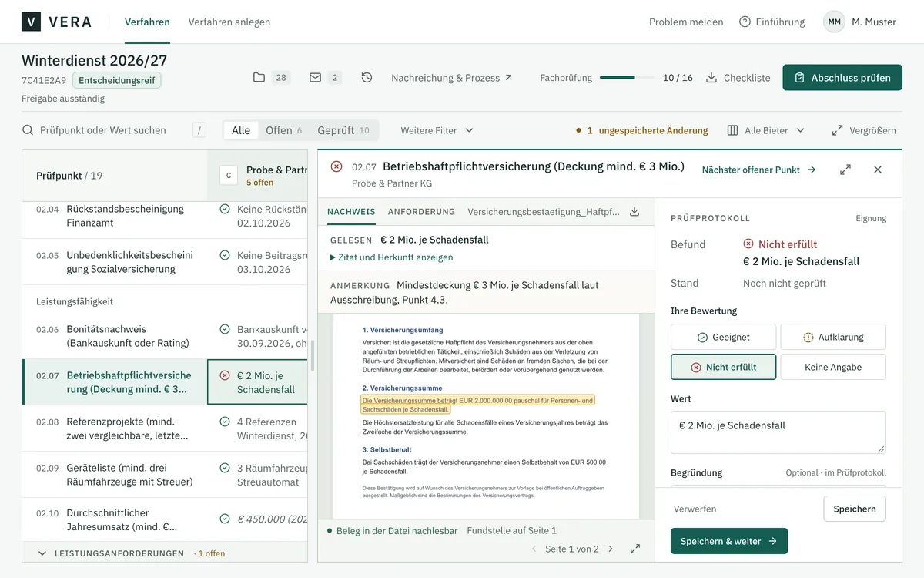The image size is (924, 578).
Task: Go to next document page
Action: pos(611,549)
